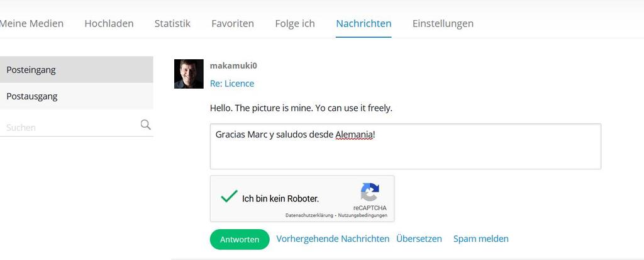Open the Meine Medien tab
Image resolution: width=644 pixels, height=260 pixels.
[x=31, y=23]
